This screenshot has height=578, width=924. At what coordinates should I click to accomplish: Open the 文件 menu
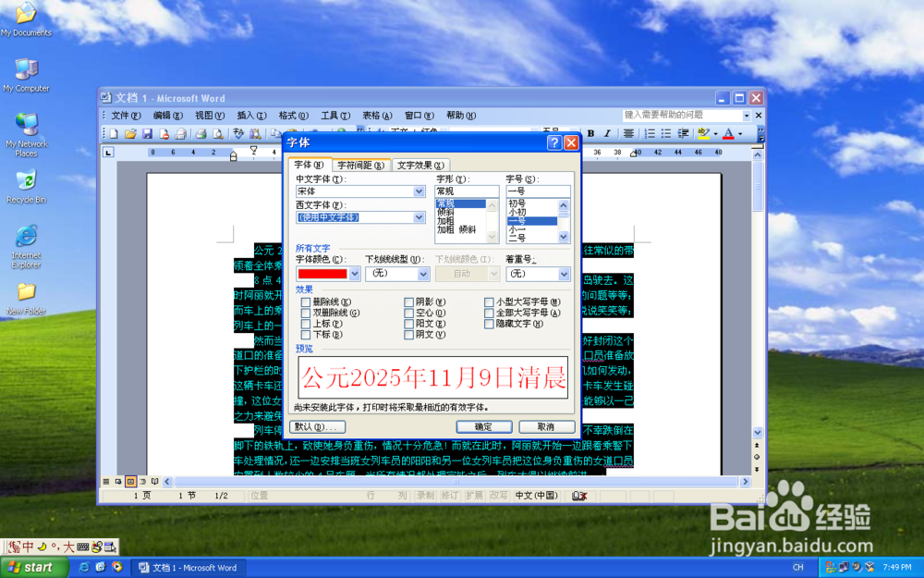click(x=126, y=116)
